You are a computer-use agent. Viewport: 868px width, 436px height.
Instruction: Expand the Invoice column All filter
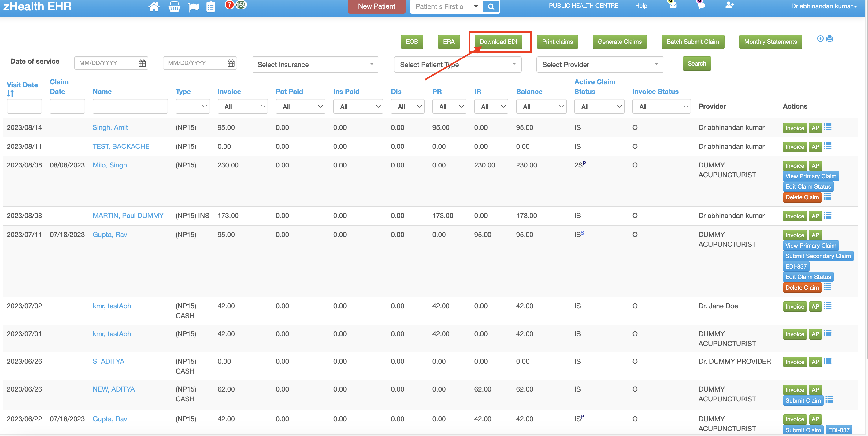243,106
